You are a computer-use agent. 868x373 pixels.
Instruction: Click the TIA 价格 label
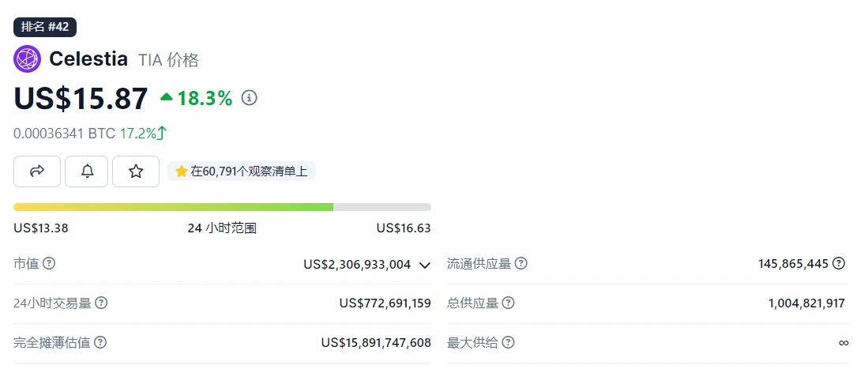[x=168, y=60]
